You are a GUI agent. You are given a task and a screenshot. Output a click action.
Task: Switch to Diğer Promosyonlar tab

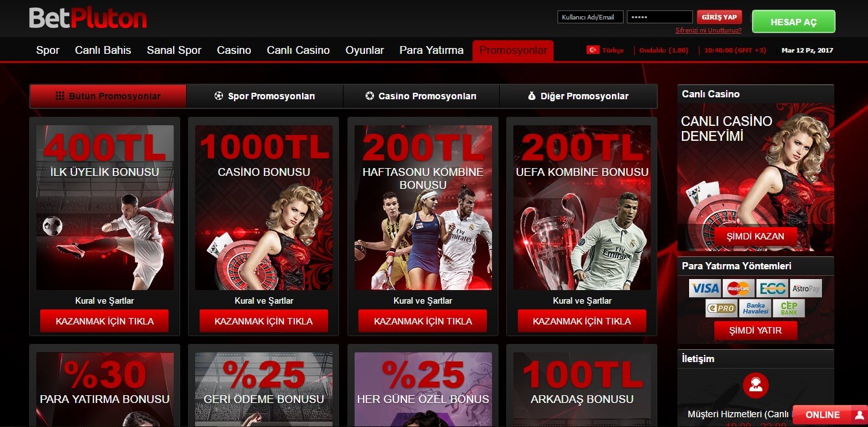[578, 96]
